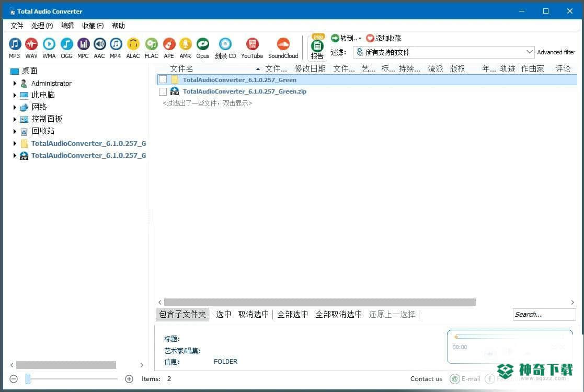Screen dimensions: 584x392
Task: Tick checkbox for TotalAudioConverter_6.1.0.257_Green folder
Action: 163,79
